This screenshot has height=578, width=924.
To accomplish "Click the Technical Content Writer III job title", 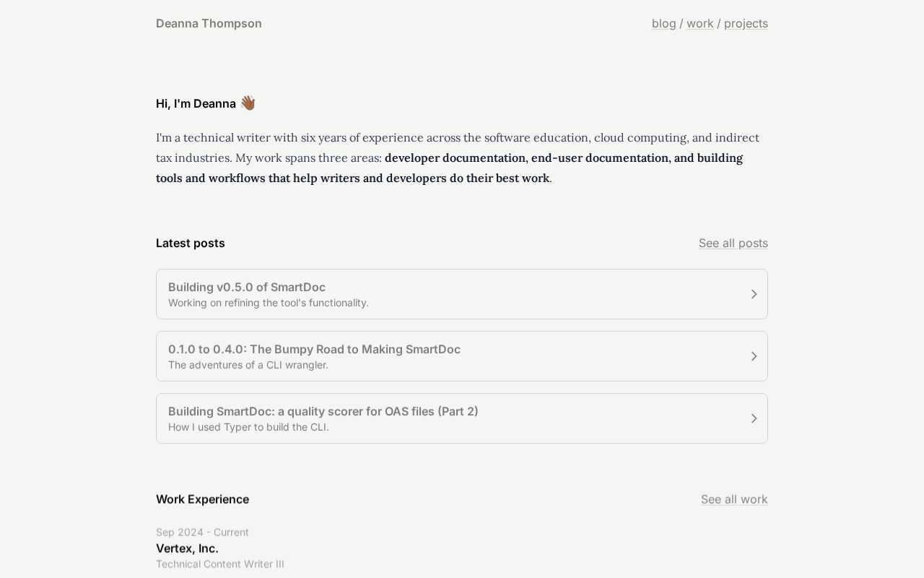I will (219, 564).
